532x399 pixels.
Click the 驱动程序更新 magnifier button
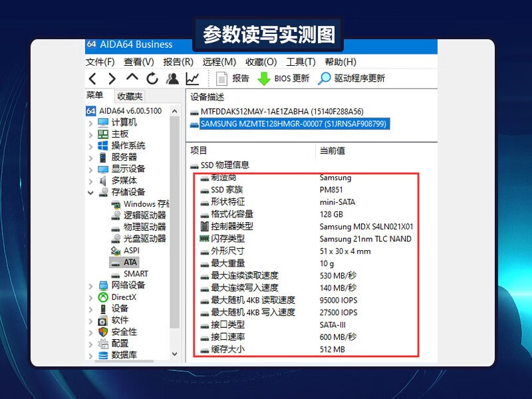tap(352, 78)
